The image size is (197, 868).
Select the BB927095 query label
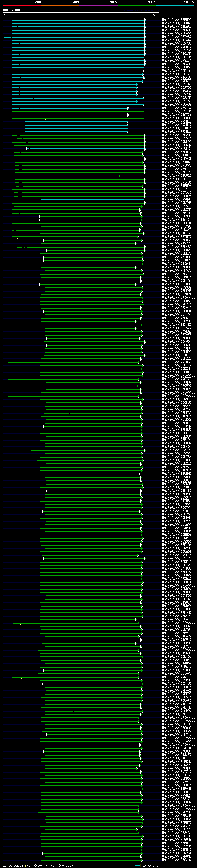point(11,10)
